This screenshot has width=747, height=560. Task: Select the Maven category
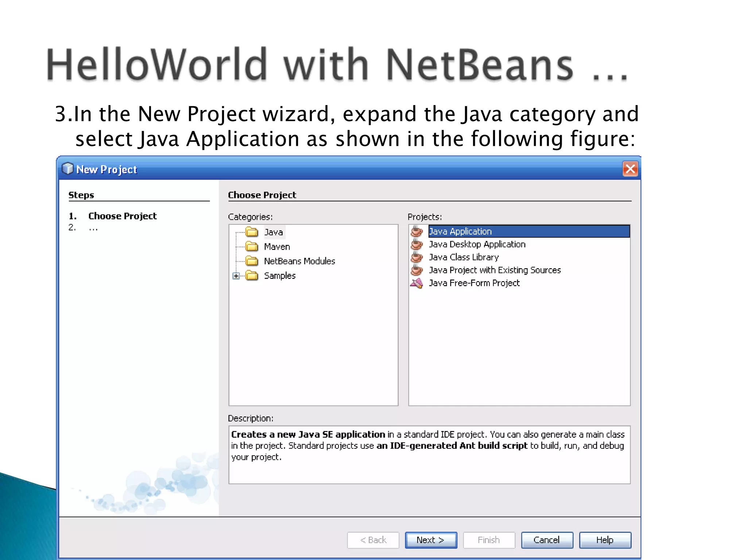(277, 247)
